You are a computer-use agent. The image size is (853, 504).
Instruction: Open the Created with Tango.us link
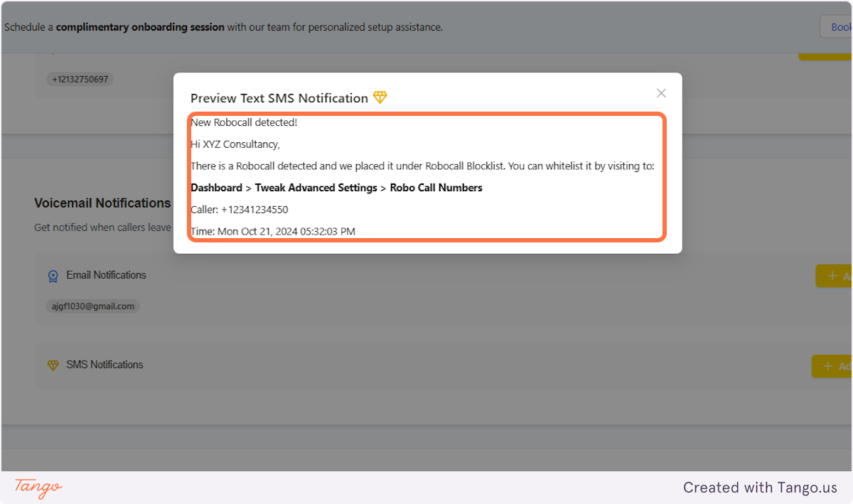click(760, 488)
